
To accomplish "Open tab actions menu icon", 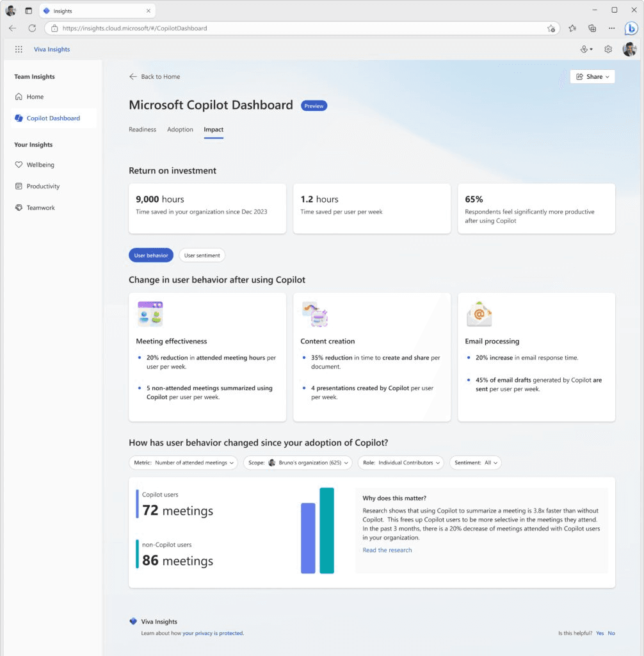I will tap(28, 11).
